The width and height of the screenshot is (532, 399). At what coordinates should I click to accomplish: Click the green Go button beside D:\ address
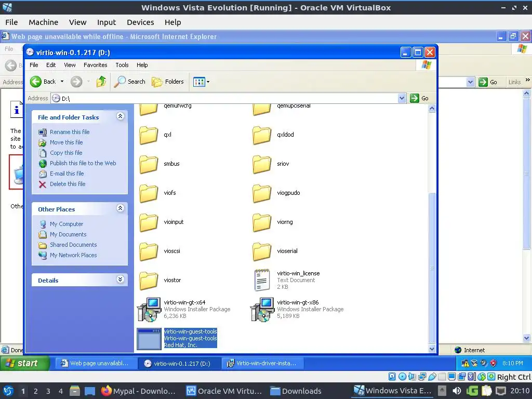419,98
